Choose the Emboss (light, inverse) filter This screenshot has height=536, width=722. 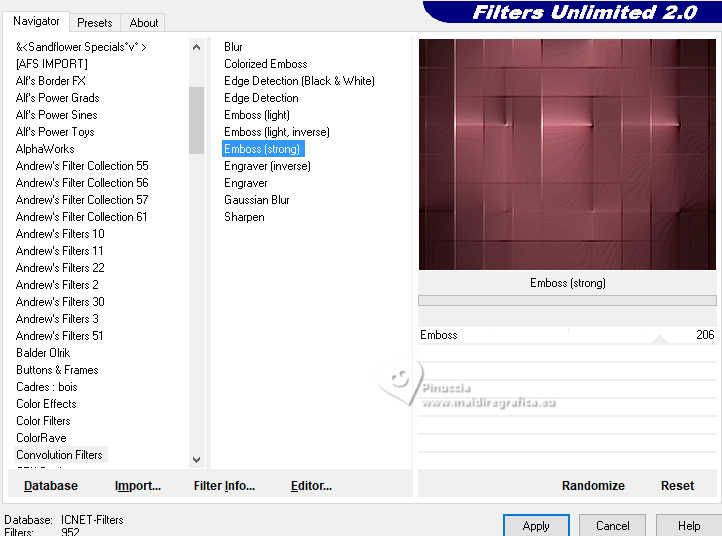coord(277,132)
